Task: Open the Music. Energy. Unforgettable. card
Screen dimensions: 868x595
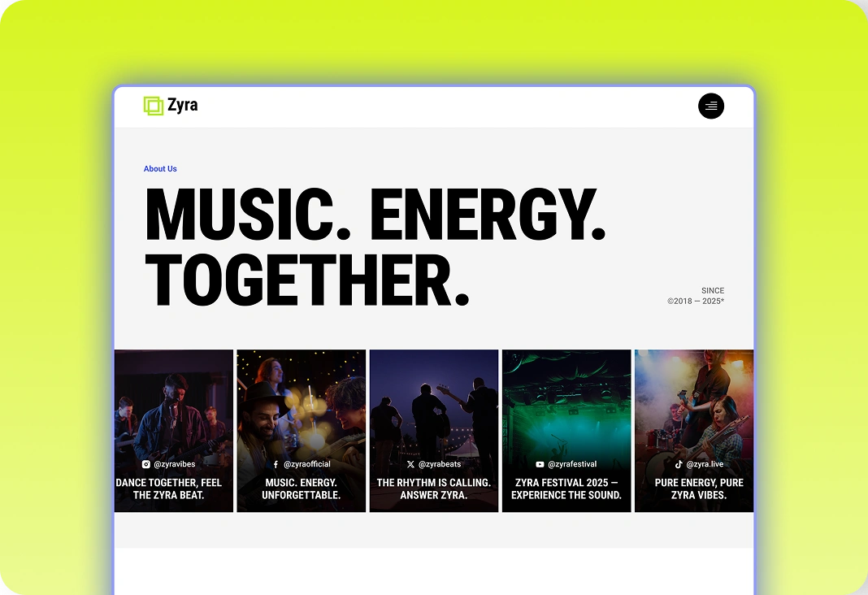Action: coord(302,431)
